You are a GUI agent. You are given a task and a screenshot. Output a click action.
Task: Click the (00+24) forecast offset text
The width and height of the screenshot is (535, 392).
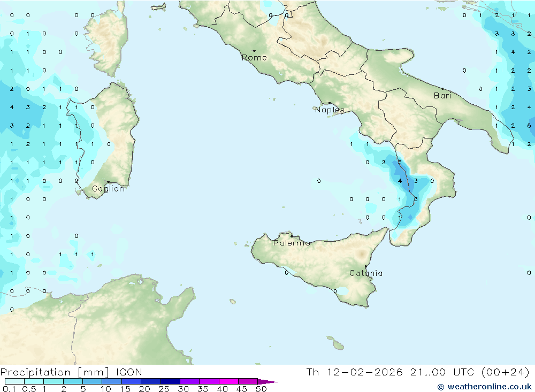(x=506, y=372)
